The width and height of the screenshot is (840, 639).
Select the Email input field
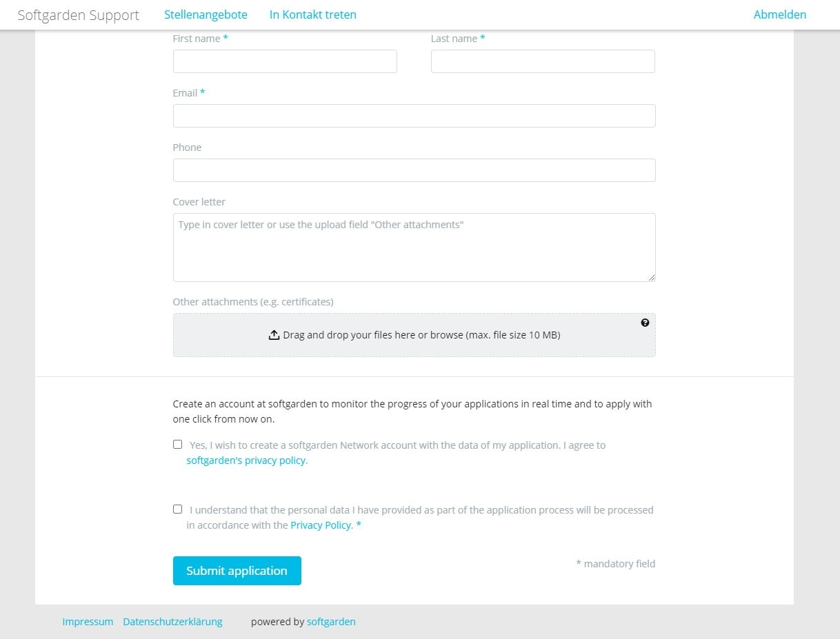click(414, 116)
